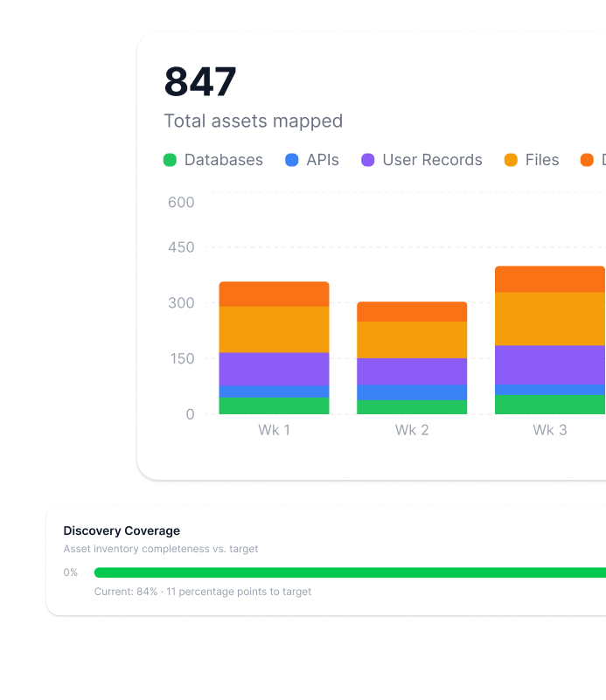Select the Wk 1 Databases green segment
This screenshot has width=606, height=700.
[275, 405]
